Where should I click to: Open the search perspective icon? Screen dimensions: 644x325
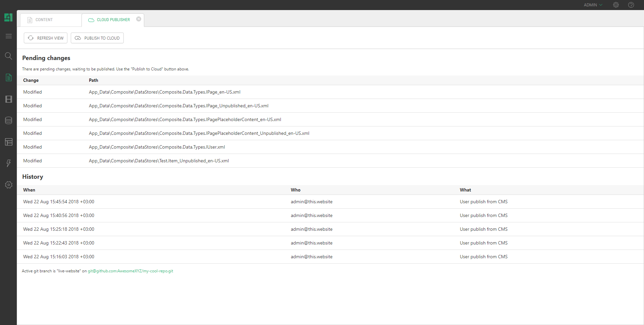pyautogui.click(x=9, y=56)
